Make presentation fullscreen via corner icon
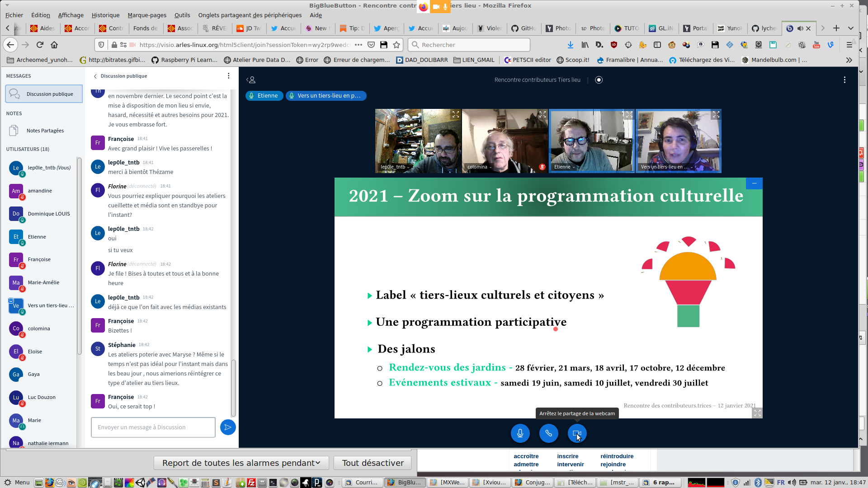 (x=757, y=413)
